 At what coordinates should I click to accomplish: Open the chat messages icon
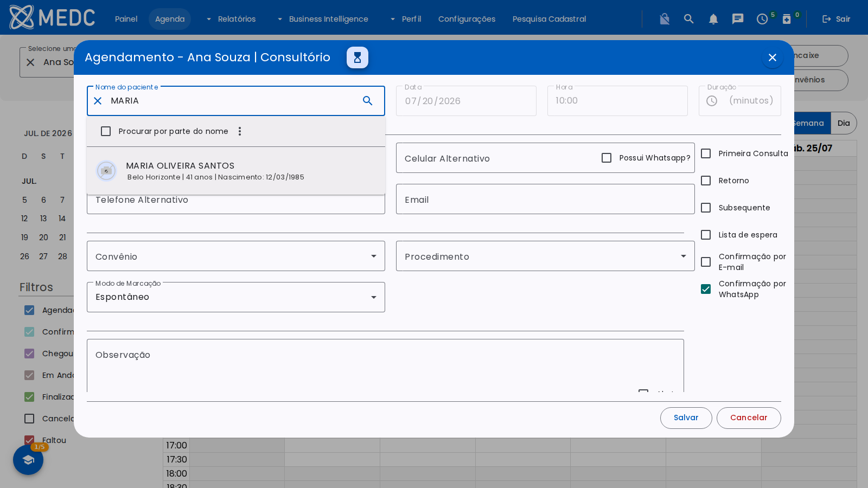(738, 19)
